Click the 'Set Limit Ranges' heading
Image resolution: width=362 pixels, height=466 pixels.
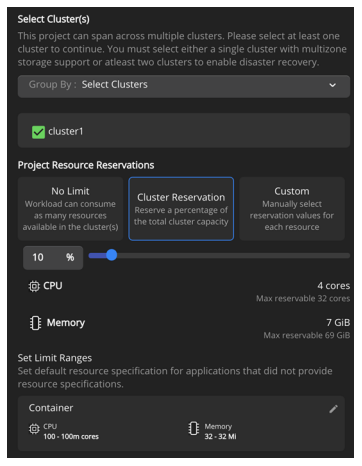click(x=55, y=358)
